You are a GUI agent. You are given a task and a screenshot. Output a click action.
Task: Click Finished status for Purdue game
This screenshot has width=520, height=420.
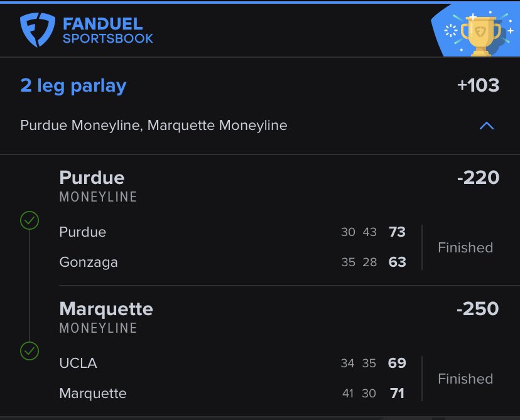[465, 247]
